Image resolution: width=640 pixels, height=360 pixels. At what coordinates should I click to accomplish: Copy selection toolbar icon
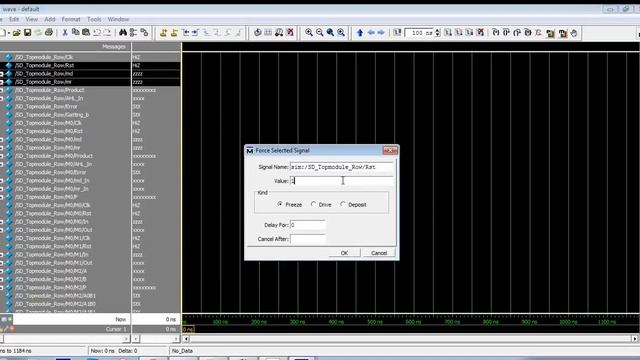(76, 33)
